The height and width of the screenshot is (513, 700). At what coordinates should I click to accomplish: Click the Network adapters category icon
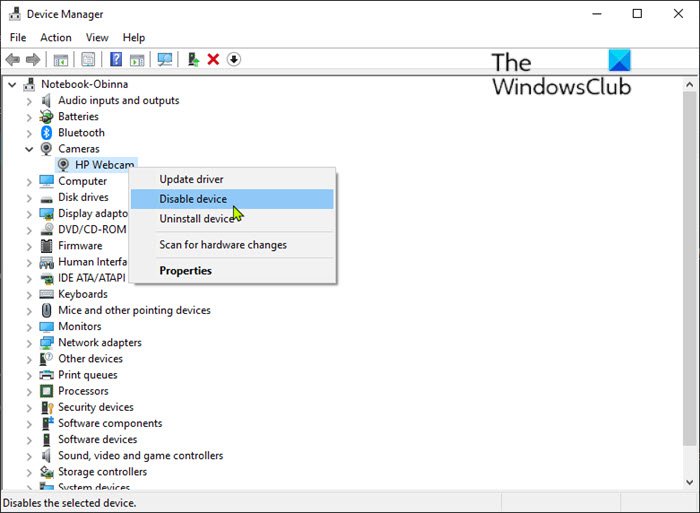[46, 342]
